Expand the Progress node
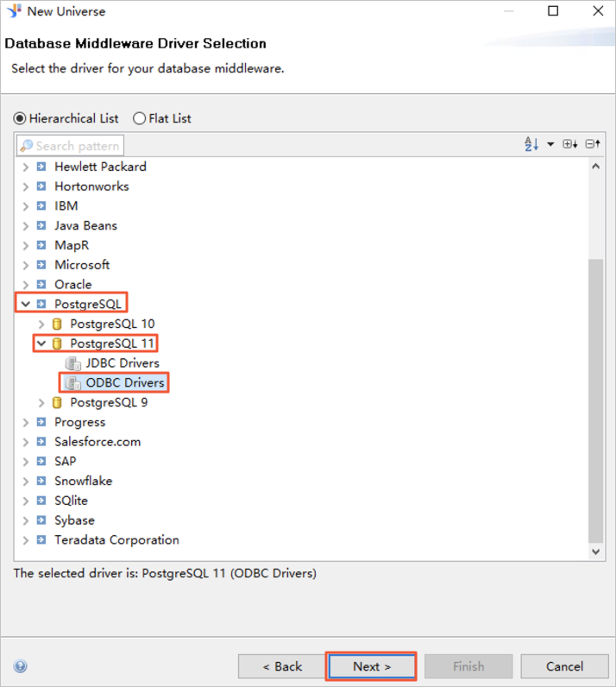Image resolution: width=616 pixels, height=687 pixels. pos(25,422)
